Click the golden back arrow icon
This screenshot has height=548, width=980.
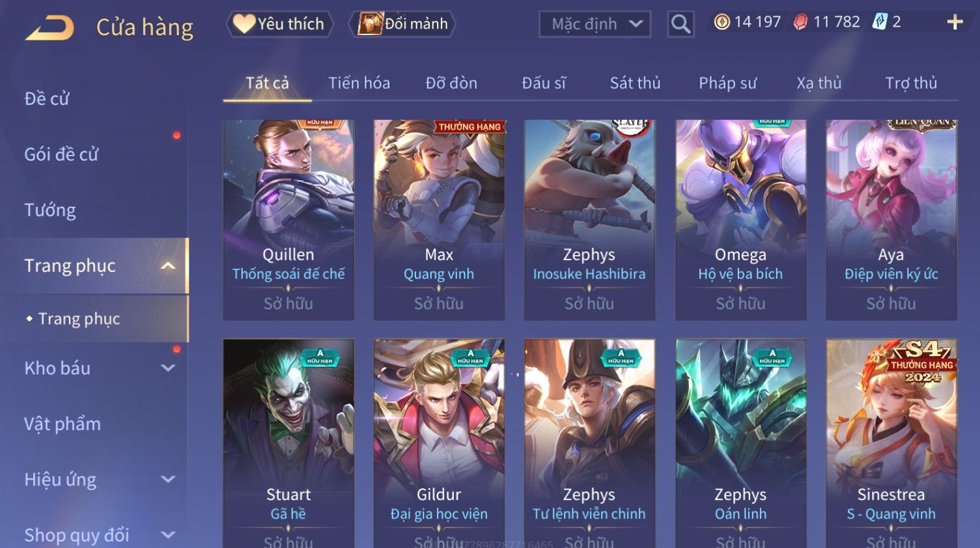coord(49,27)
